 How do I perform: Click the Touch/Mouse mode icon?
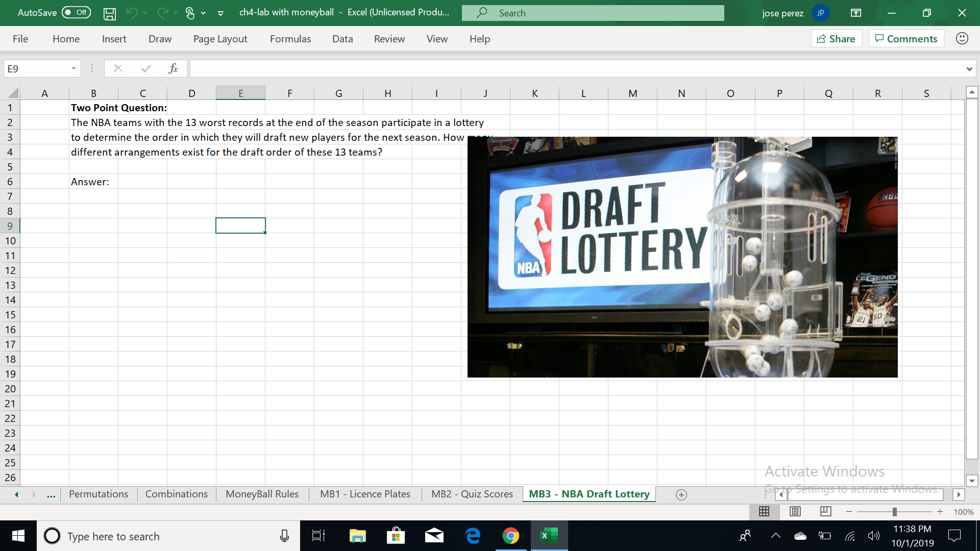190,13
